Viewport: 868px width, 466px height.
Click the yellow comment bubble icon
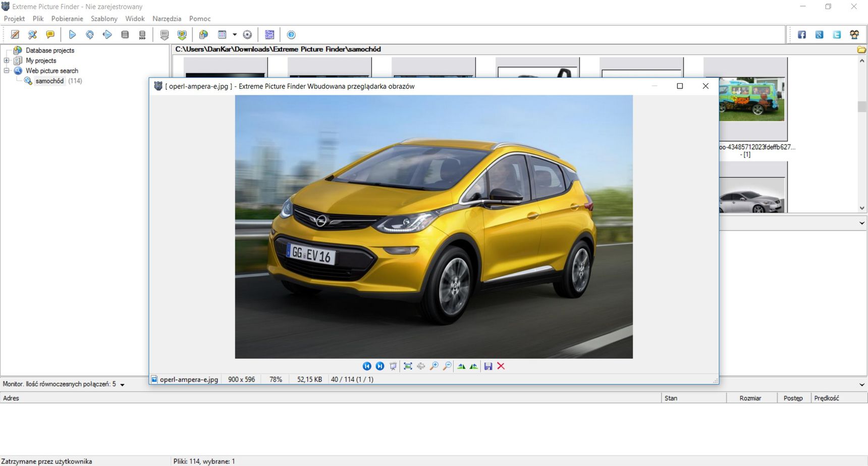(x=50, y=35)
